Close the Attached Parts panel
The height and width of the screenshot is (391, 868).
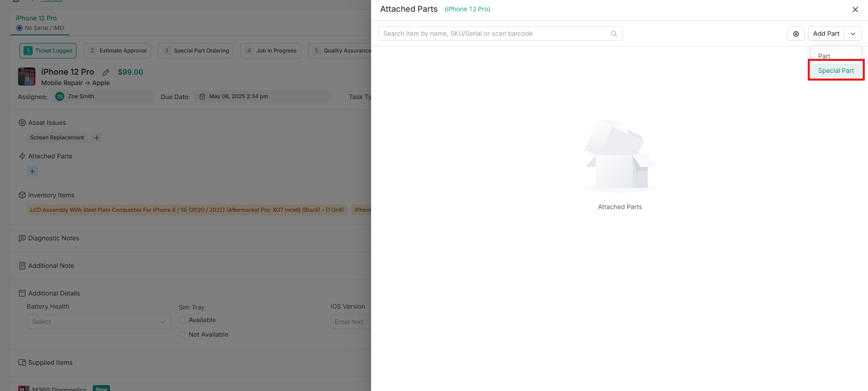click(855, 10)
